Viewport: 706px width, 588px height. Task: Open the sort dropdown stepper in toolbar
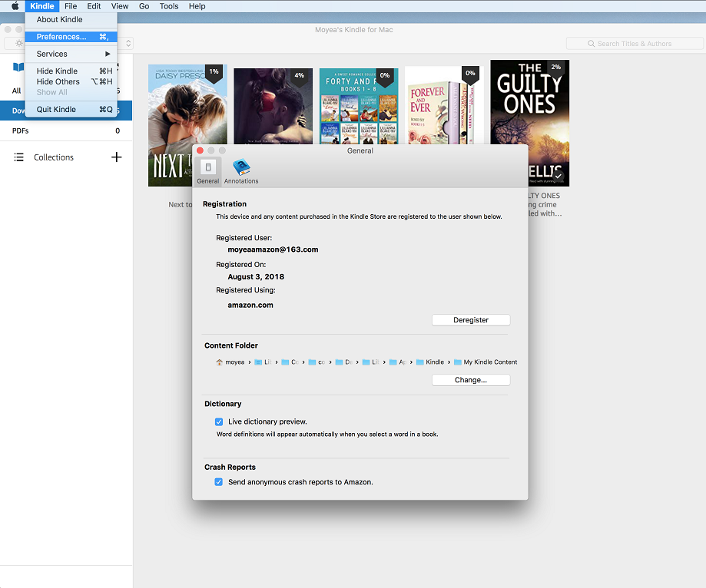(x=128, y=44)
